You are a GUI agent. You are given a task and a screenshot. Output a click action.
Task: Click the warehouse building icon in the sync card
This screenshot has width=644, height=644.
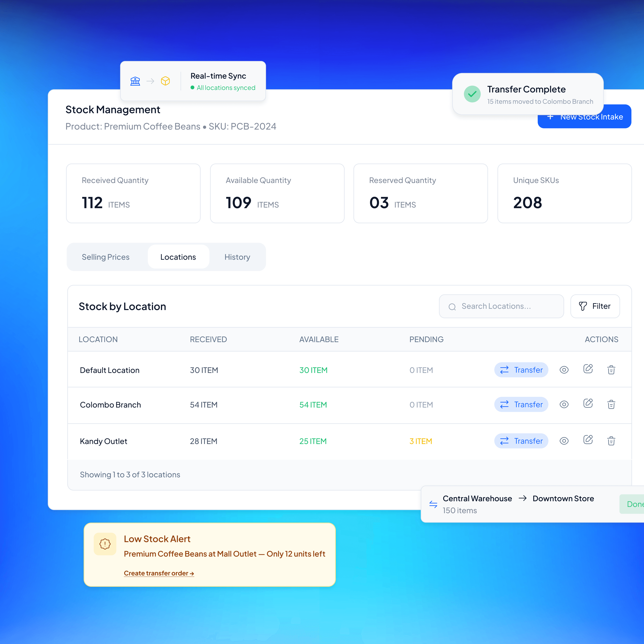point(135,81)
